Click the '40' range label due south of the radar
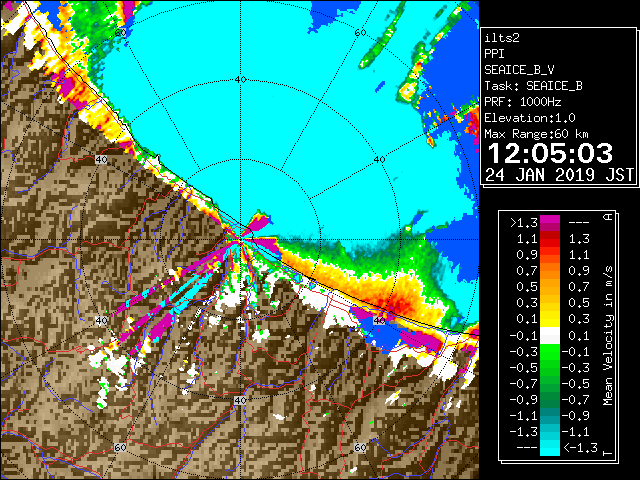Viewport: 640px width, 480px height. [x=240, y=400]
